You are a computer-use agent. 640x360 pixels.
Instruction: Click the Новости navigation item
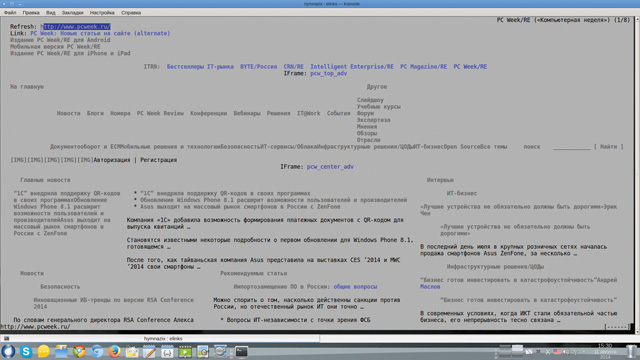pos(69,113)
